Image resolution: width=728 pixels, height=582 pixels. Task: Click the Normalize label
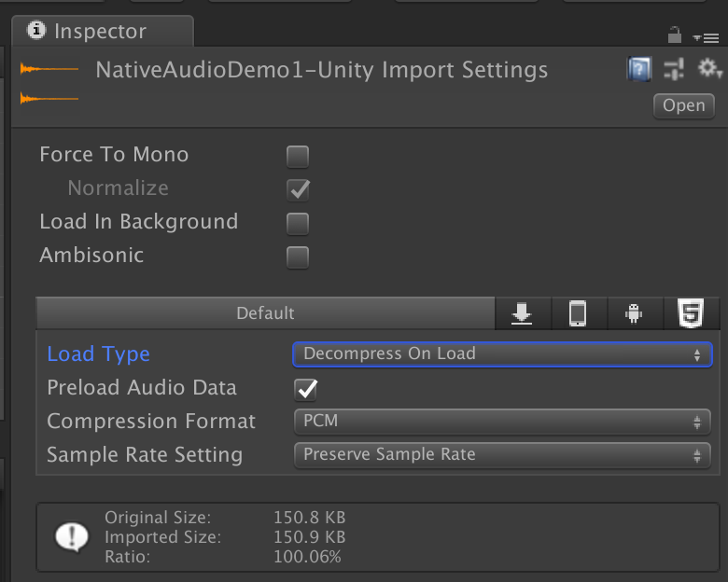119,188
